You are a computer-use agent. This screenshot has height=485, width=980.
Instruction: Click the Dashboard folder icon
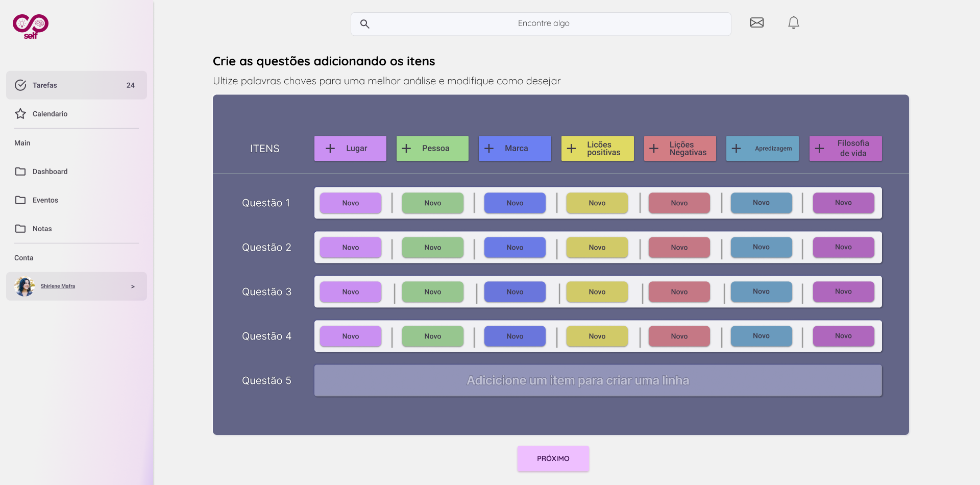(20, 172)
